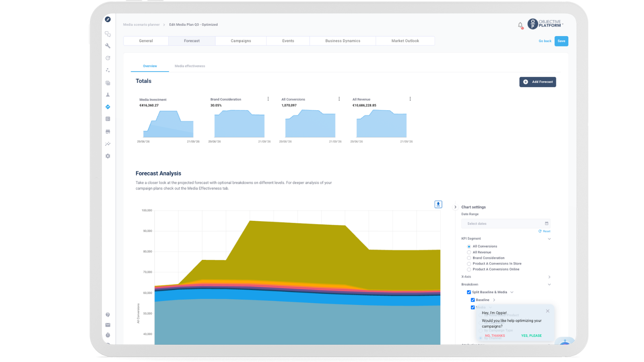Viewport: 644px width, 362px height.
Task: Select the All Revenue KPI radio button
Action: click(469, 252)
